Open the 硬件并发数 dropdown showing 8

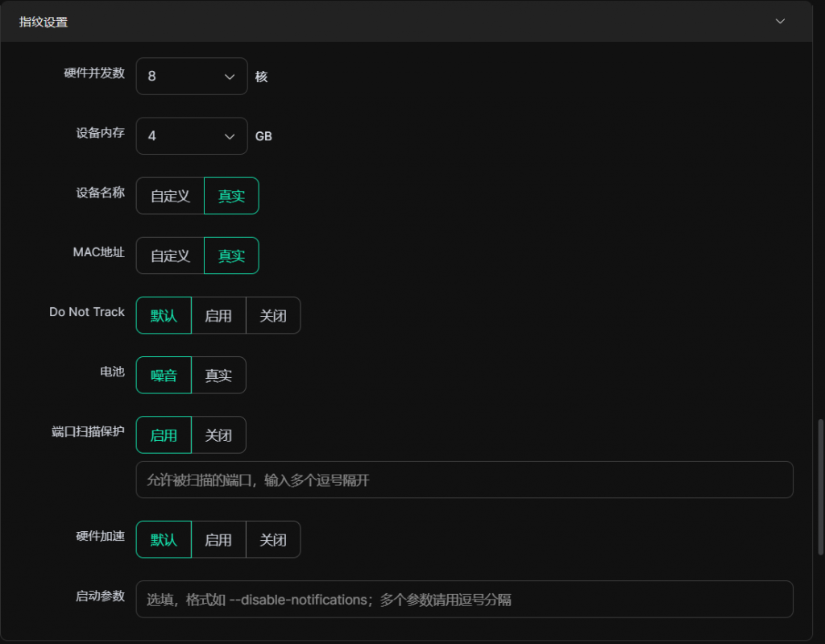tap(192, 77)
